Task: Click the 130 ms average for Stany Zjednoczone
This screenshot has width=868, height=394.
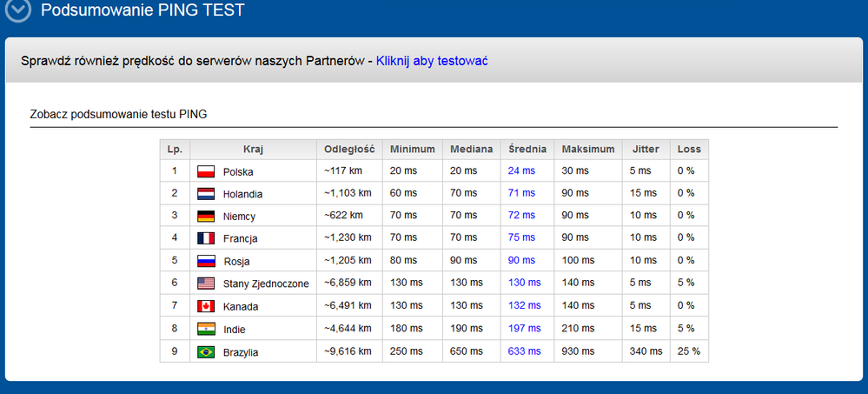Action: click(524, 283)
